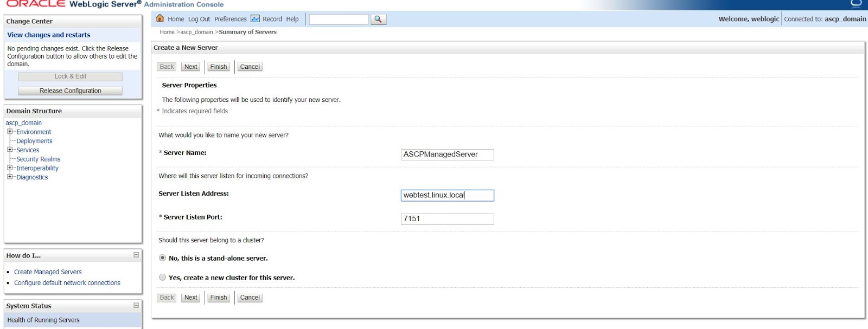Click the Lock & Edit button
The width and height of the screenshot is (868, 329).
(x=70, y=76)
